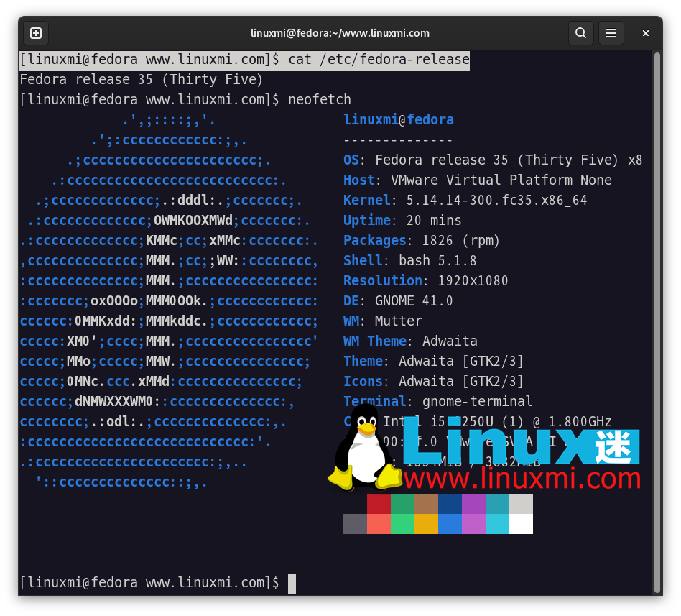Viewport: 681px width, 616px height.
Task: Select the OS: Fedora release 35 line
Action: tap(493, 160)
